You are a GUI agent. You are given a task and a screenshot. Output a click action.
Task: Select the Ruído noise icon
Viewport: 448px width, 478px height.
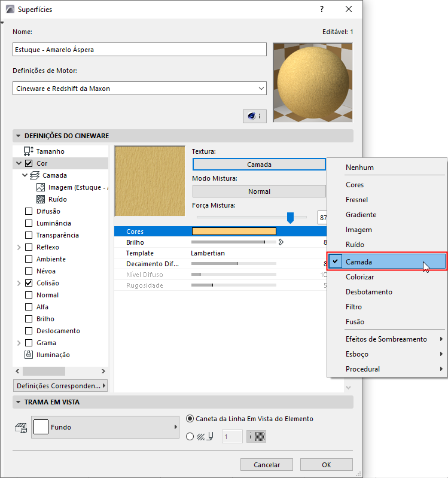[41, 199]
